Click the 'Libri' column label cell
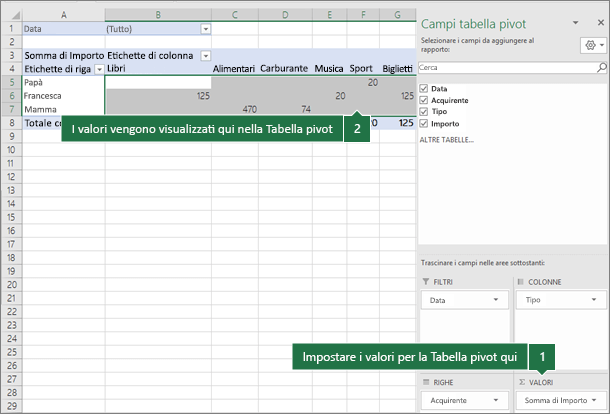The height and width of the screenshot is (414, 610). click(x=158, y=69)
